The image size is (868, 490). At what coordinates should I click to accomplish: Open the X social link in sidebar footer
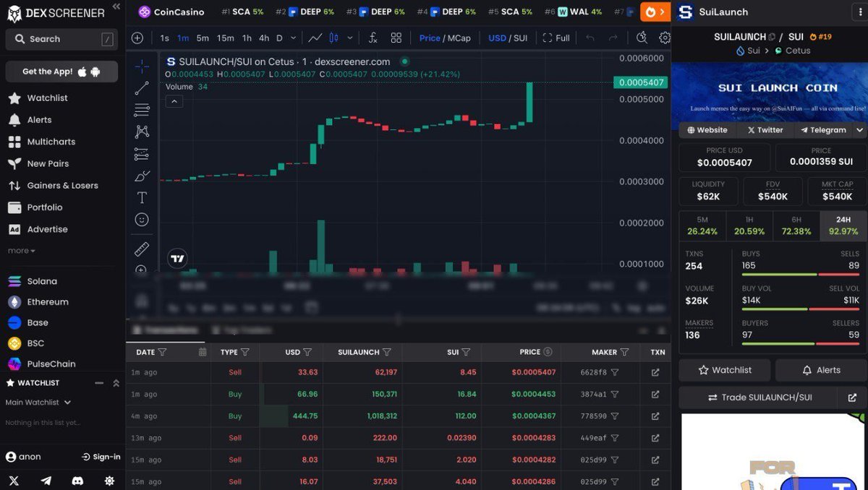coord(14,480)
